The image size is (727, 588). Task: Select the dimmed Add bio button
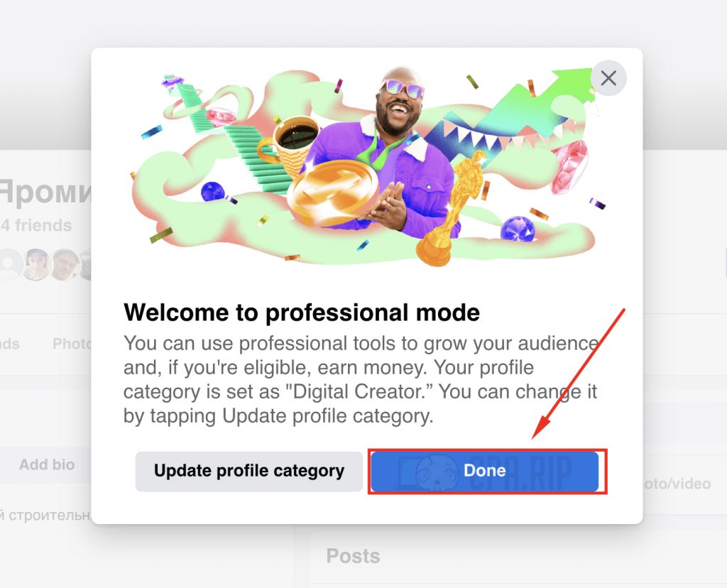pos(46,464)
